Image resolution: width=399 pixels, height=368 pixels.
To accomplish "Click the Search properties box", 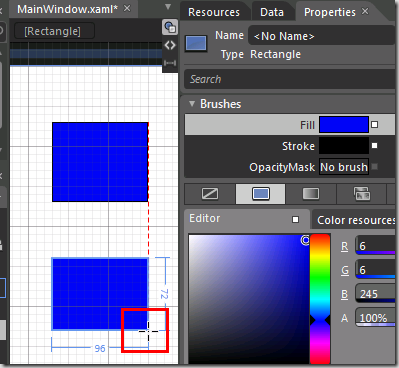I will coord(290,79).
